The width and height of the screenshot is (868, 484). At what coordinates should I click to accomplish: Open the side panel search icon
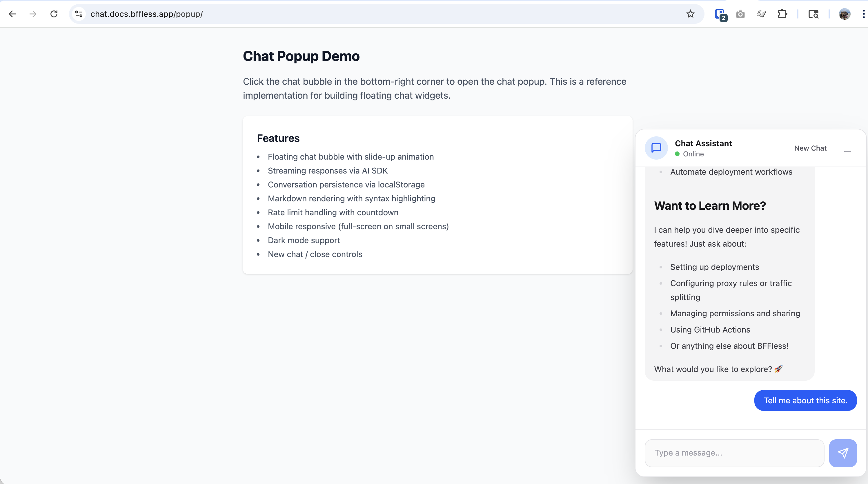tap(813, 14)
